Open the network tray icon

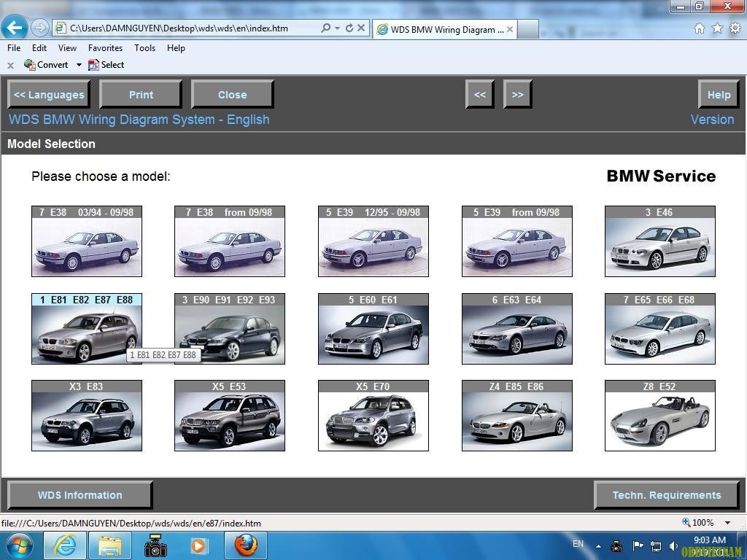pos(656,546)
